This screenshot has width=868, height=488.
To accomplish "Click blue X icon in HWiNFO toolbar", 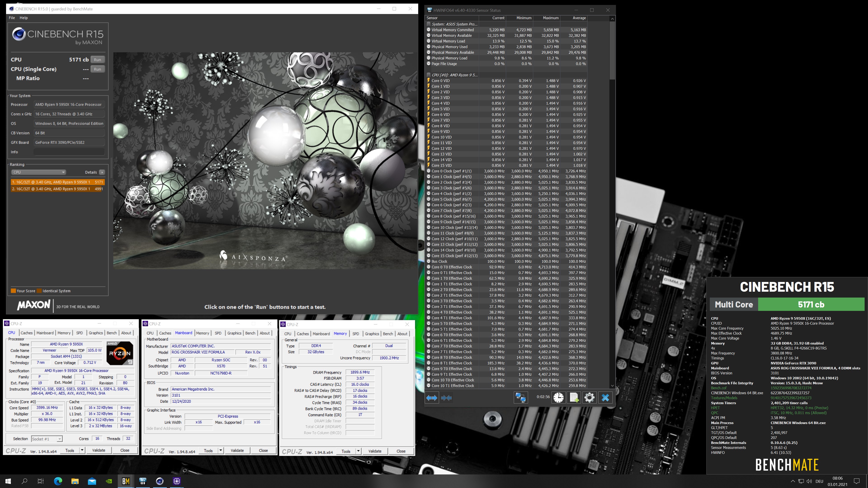I will [x=605, y=398].
